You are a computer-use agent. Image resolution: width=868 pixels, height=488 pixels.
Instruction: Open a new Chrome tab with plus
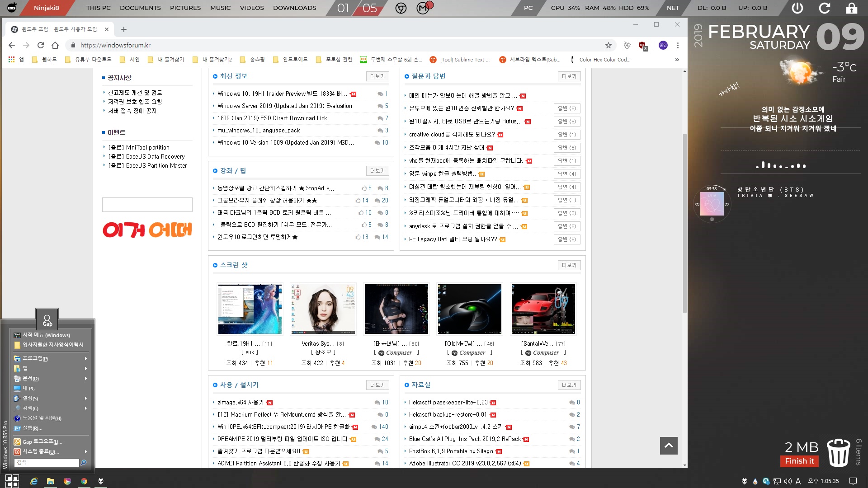coord(124,29)
